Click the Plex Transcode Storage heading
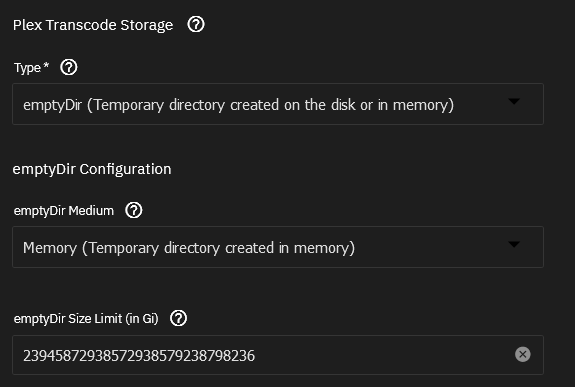This screenshot has width=575, height=387. click(93, 25)
